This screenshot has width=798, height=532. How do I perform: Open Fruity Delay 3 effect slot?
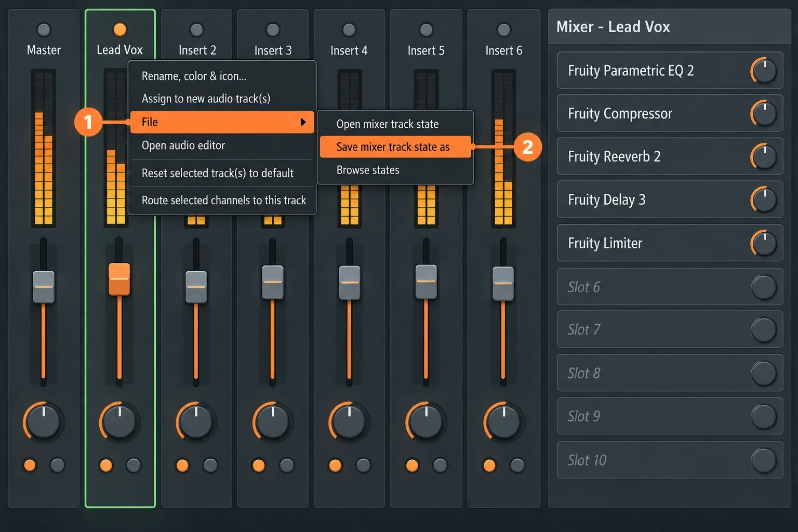point(670,199)
